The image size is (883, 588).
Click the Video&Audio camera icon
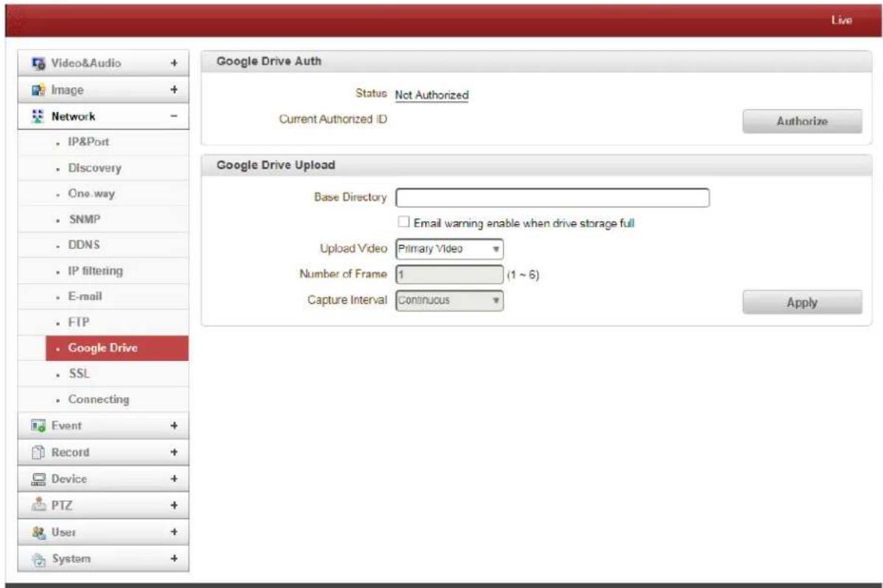(38, 63)
